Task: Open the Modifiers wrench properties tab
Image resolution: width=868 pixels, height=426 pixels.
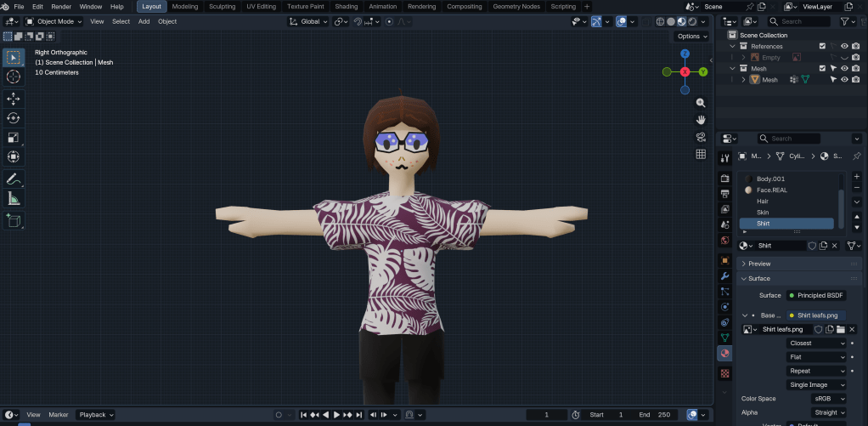Action: point(724,276)
